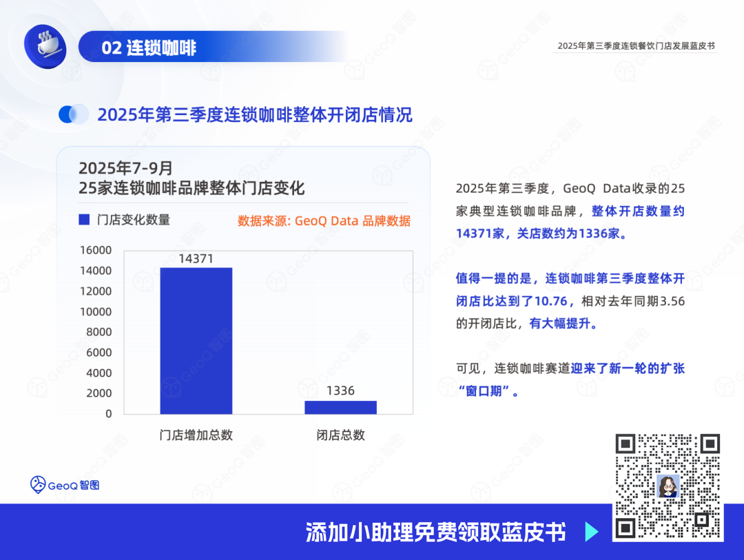Click legend label '门店变化数量'

point(134,220)
